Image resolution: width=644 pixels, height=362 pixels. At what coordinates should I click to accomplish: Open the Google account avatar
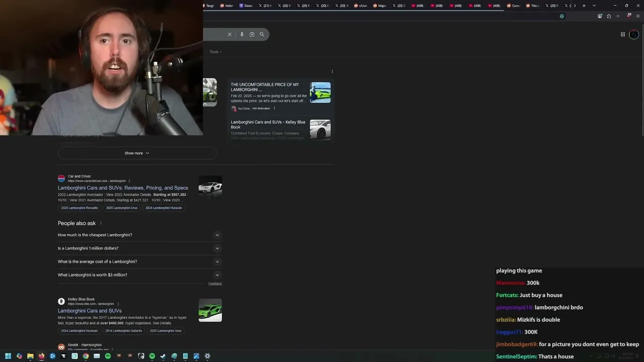coord(634,34)
